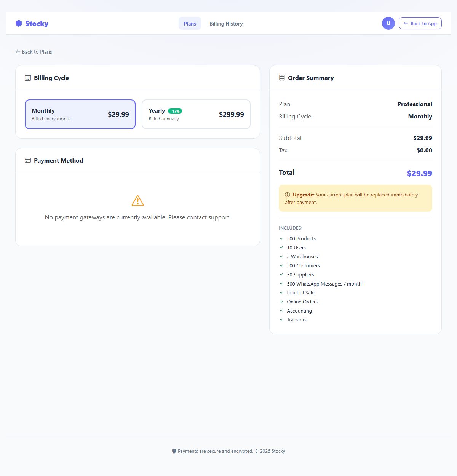Click the Order Summary list icon
This screenshot has width=457, height=476.
coord(282,78)
